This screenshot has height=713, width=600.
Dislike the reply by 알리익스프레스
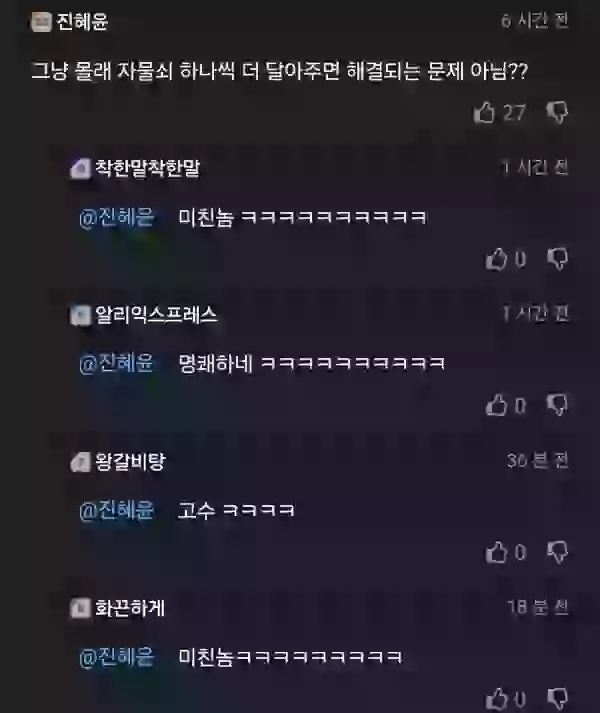coord(557,405)
